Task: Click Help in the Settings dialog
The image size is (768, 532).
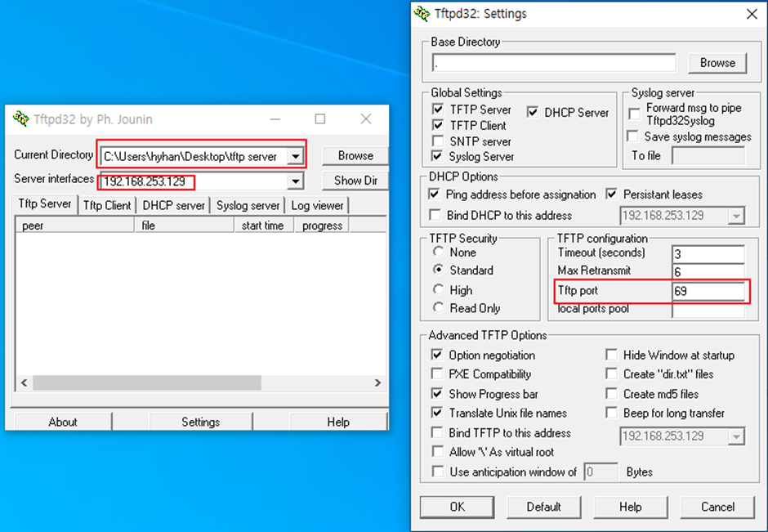Action: pos(631,507)
